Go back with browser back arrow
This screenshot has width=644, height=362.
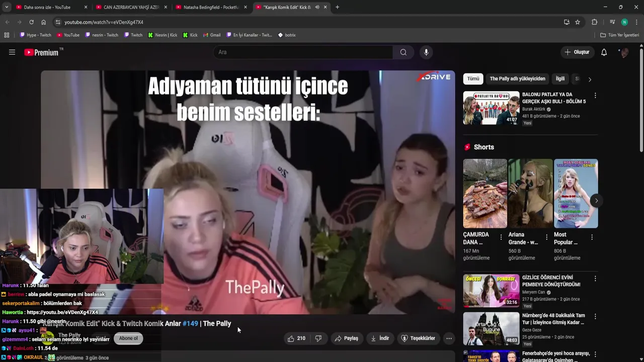pyautogui.click(x=7, y=22)
